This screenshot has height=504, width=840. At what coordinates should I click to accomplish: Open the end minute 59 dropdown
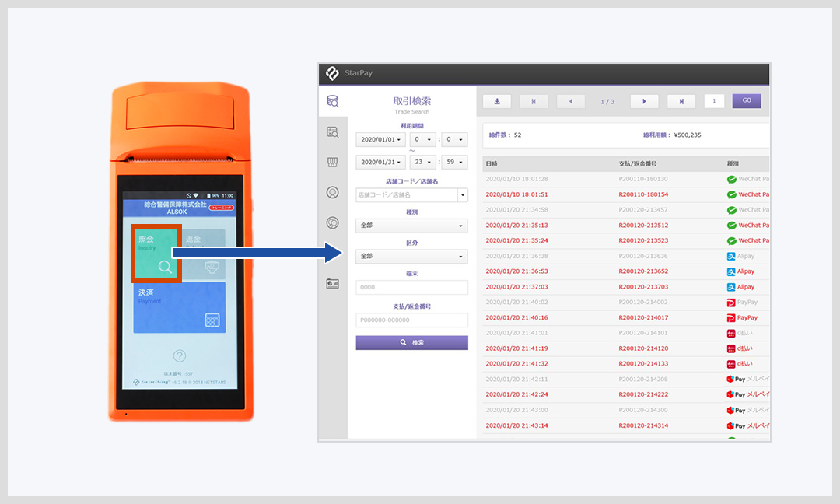point(454,162)
